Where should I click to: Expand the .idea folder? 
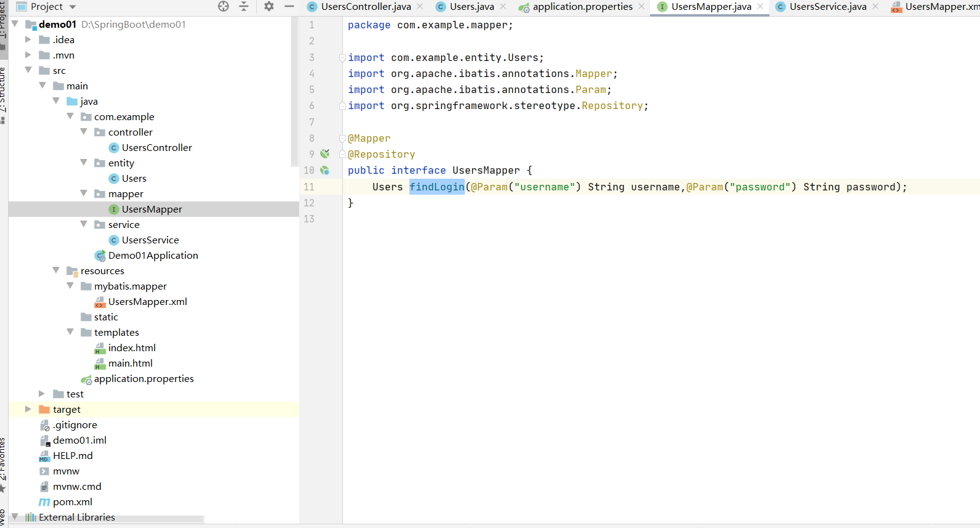point(28,39)
